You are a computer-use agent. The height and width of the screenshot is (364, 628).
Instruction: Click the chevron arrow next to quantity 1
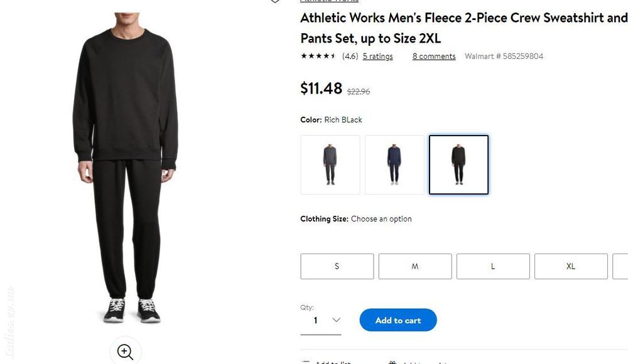pos(336,320)
